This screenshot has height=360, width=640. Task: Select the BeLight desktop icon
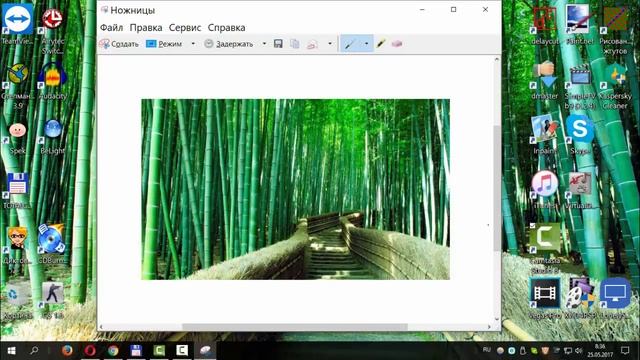(x=52, y=137)
